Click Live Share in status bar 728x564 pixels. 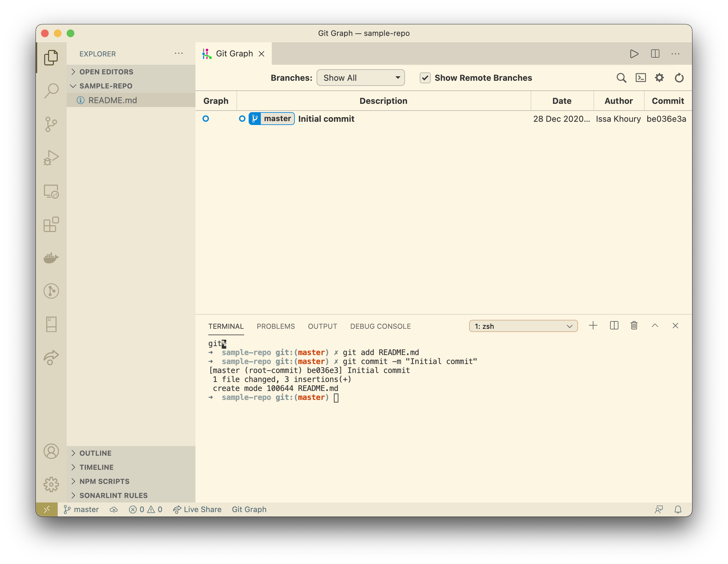197,509
